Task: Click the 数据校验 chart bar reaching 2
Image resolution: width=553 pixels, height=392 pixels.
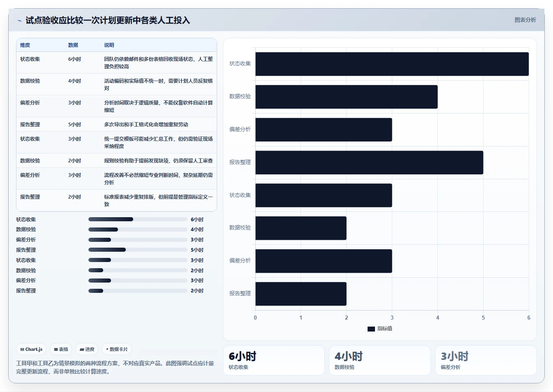Action: pyautogui.click(x=301, y=228)
